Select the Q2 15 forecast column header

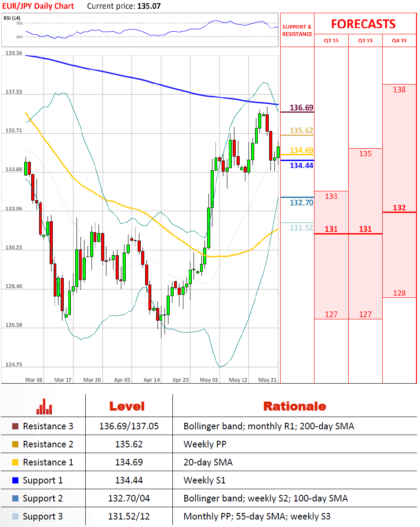[x=331, y=40]
